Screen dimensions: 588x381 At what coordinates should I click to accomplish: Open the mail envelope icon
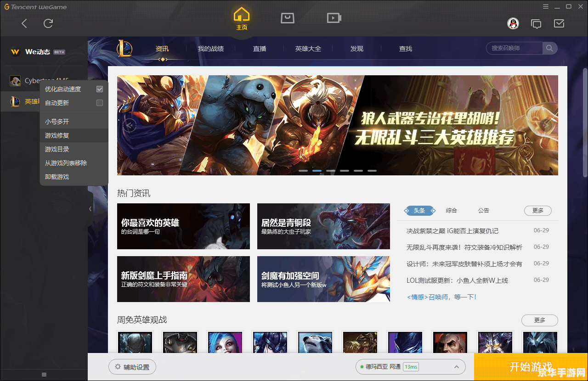(x=559, y=23)
